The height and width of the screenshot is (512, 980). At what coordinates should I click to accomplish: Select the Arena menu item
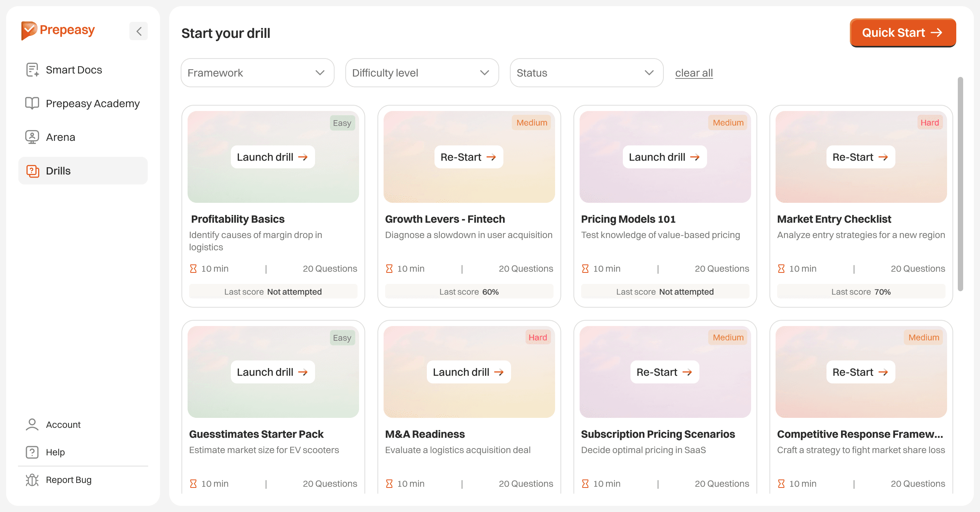(x=60, y=137)
